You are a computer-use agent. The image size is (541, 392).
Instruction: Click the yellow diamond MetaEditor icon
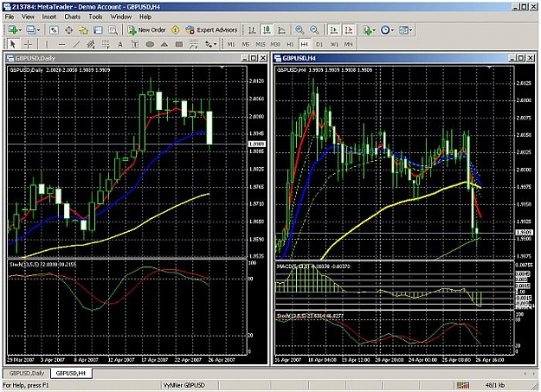tap(176, 30)
